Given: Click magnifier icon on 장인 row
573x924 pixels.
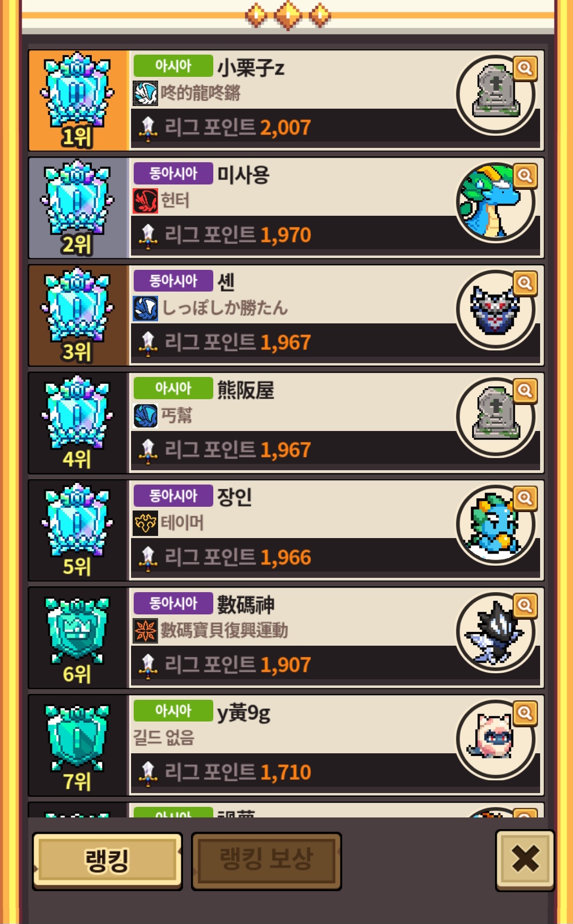Looking at the screenshot, I should coord(525,499).
